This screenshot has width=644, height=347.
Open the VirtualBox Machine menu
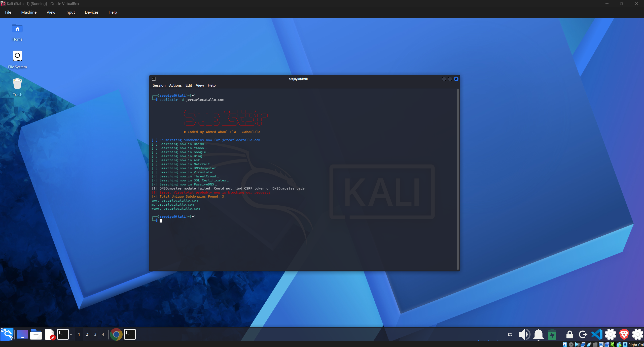click(x=29, y=12)
